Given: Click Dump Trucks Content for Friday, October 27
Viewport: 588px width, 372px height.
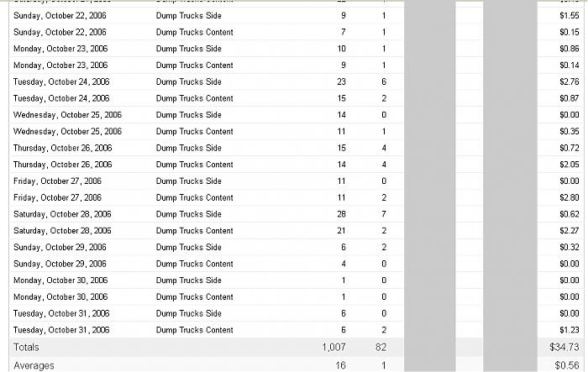Looking at the screenshot, I should [x=194, y=197].
